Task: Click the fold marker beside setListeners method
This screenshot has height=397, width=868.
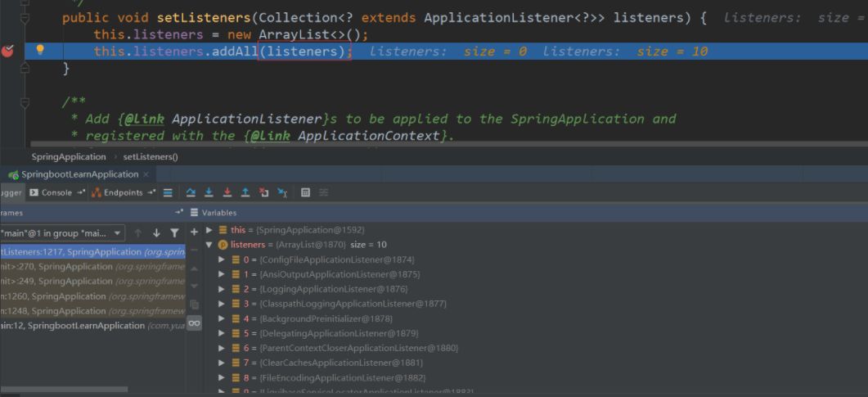Action: click(x=24, y=18)
